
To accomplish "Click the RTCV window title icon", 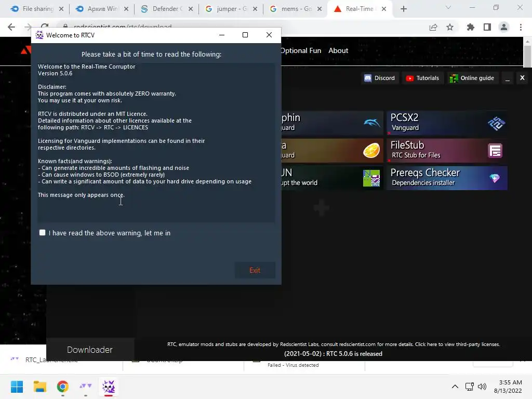I will 39,35.
